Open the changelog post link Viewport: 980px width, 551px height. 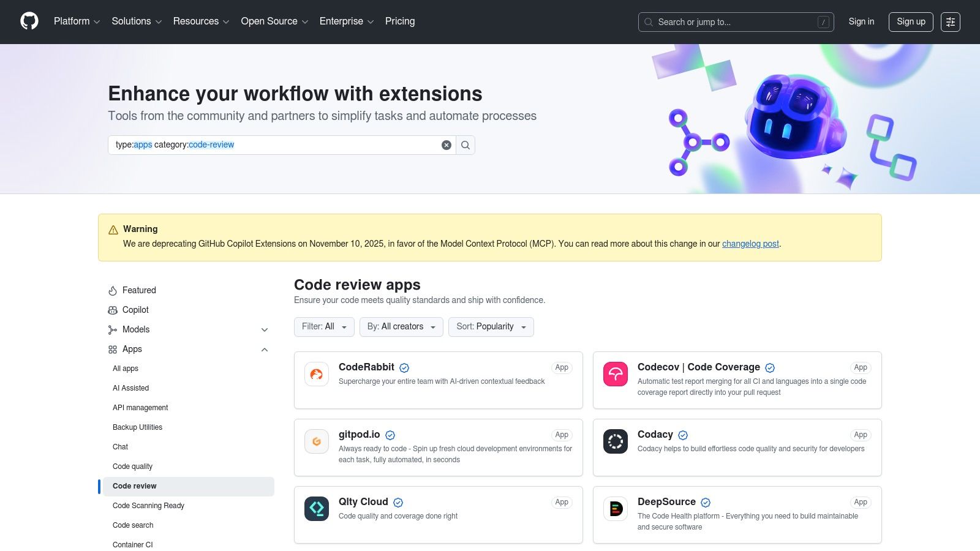click(x=750, y=244)
